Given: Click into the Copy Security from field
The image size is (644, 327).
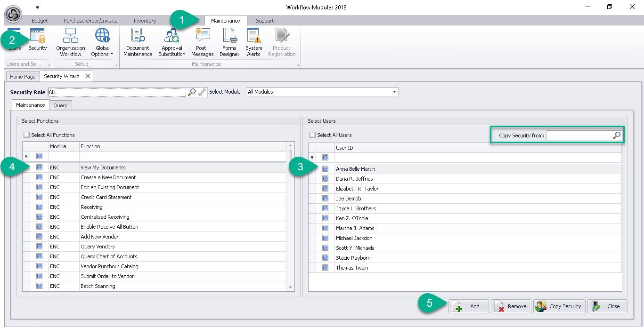Looking at the screenshot, I should tap(579, 136).
